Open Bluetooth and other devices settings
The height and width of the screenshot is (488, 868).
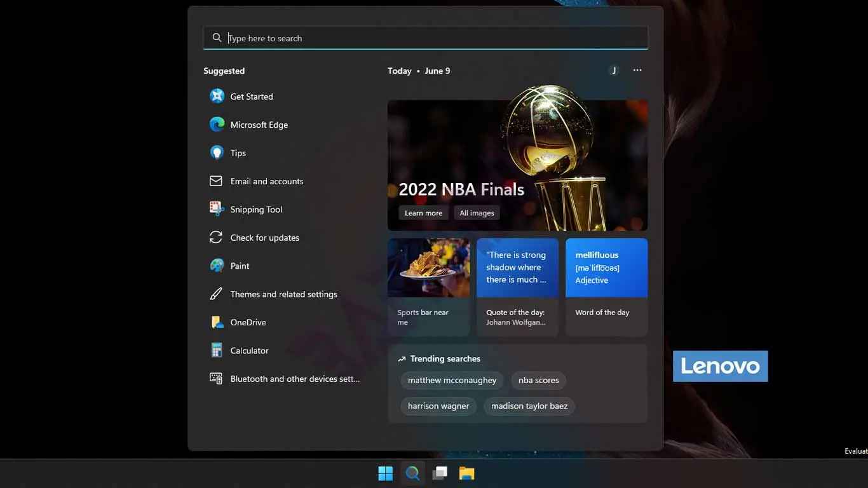pyautogui.click(x=294, y=379)
